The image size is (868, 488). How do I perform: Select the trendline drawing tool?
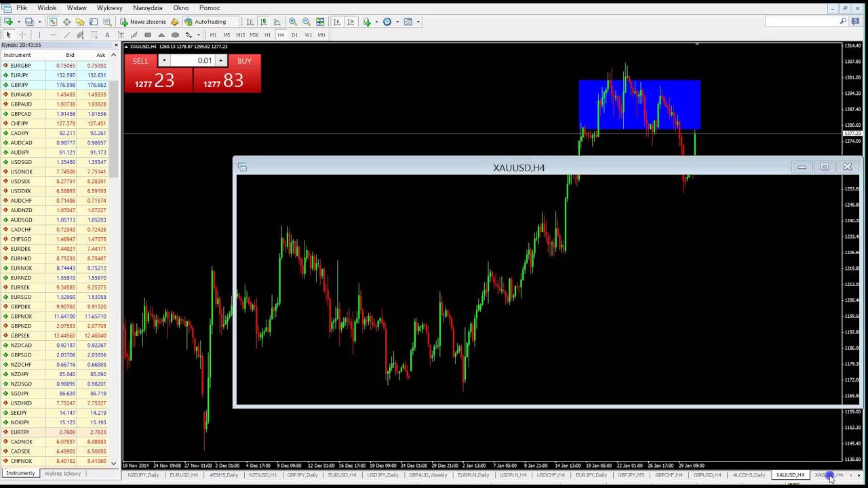[66, 35]
